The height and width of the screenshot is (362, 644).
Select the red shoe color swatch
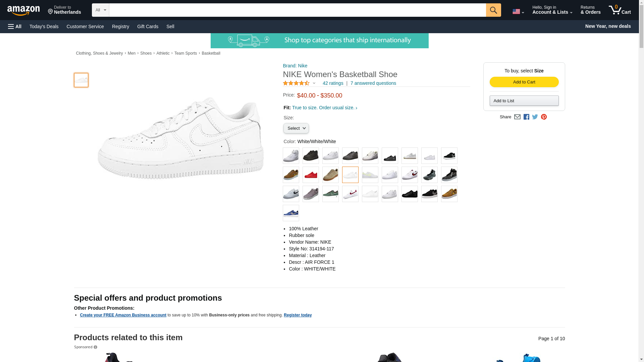(311, 175)
